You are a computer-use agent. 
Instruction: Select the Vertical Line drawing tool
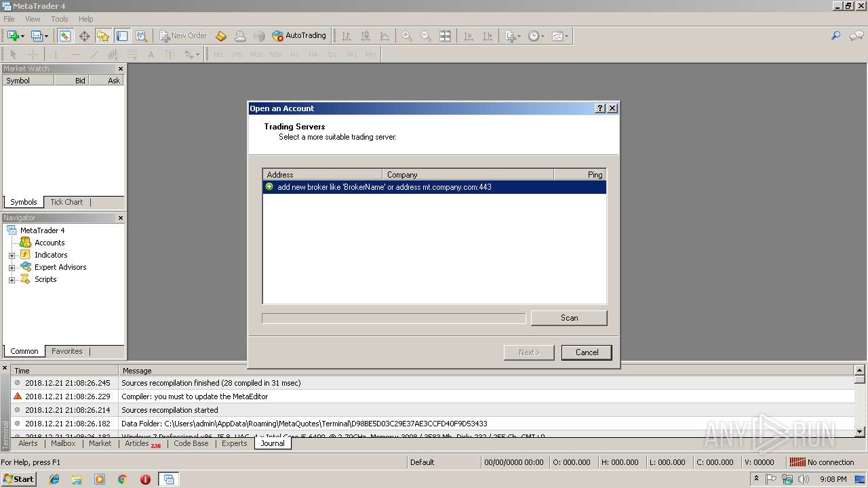pos(56,54)
